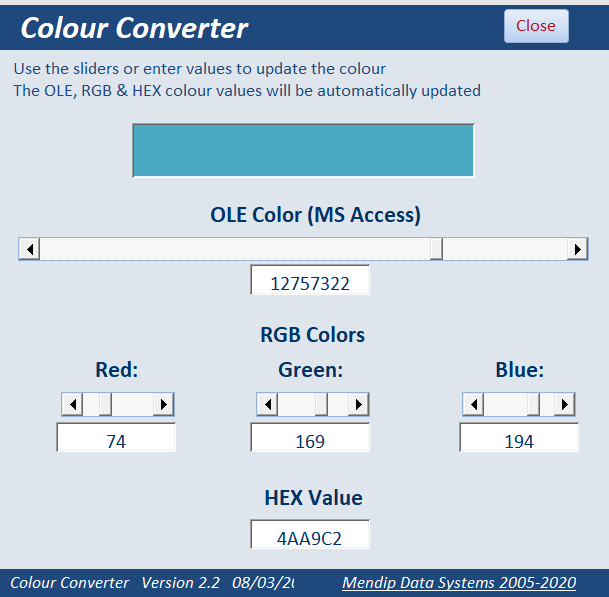Decrease Blue with its left arrow
The width and height of the screenshot is (609, 597).
(x=473, y=404)
